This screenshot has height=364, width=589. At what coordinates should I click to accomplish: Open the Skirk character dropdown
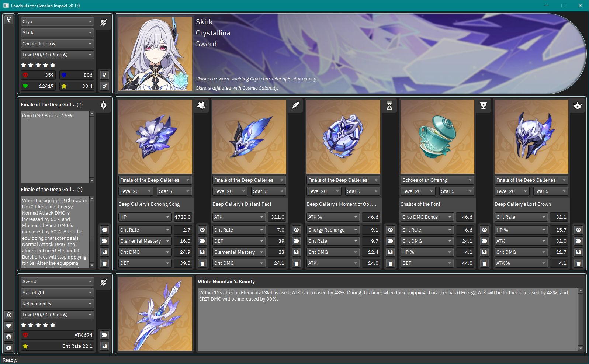pyautogui.click(x=57, y=33)
